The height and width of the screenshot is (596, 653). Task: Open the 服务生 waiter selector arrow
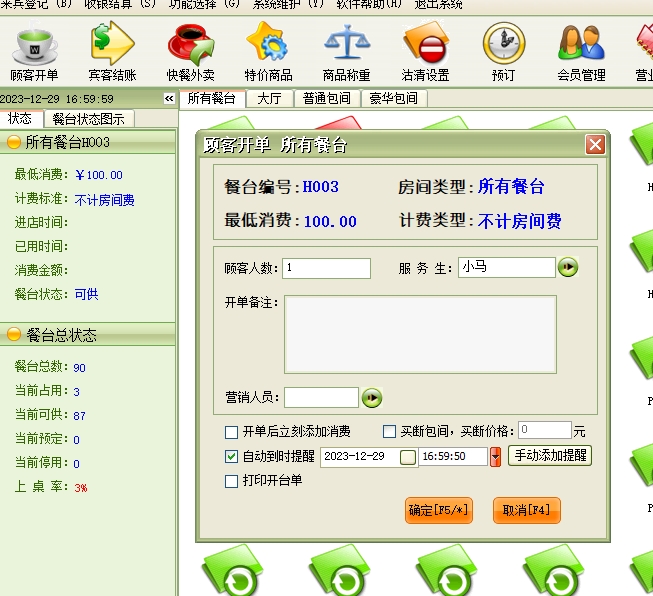568,267
